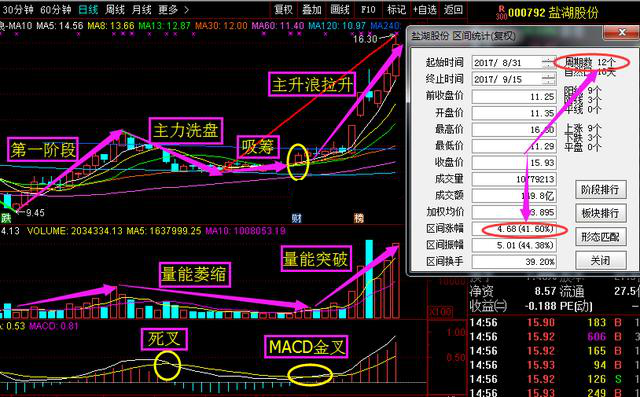Open the 周线 weekly chart
This screenshot has height=397, width=640.
[x=115, y=9]
